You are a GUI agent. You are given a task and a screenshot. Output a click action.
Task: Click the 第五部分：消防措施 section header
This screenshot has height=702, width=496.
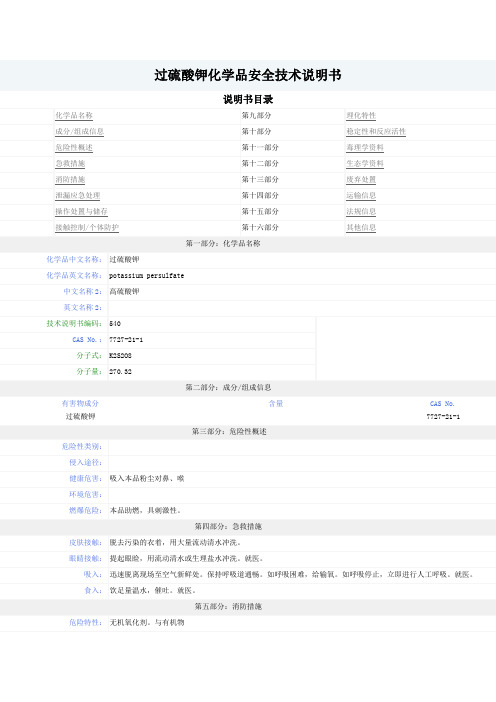click(228, 607)
